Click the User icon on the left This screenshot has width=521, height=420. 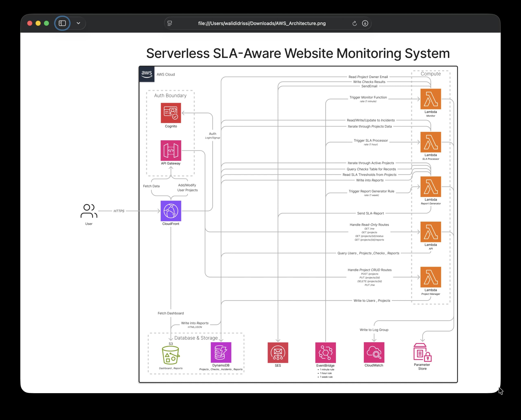(89, 211)
